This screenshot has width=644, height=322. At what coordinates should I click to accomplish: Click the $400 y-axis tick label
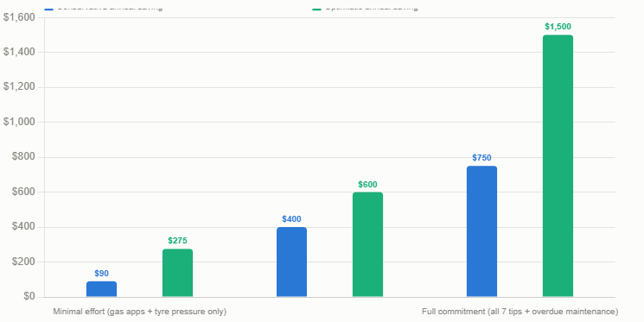click(23, 226)
